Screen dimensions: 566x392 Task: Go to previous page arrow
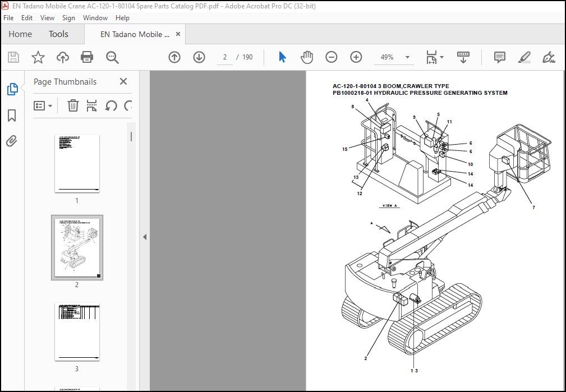coord(174,57)
